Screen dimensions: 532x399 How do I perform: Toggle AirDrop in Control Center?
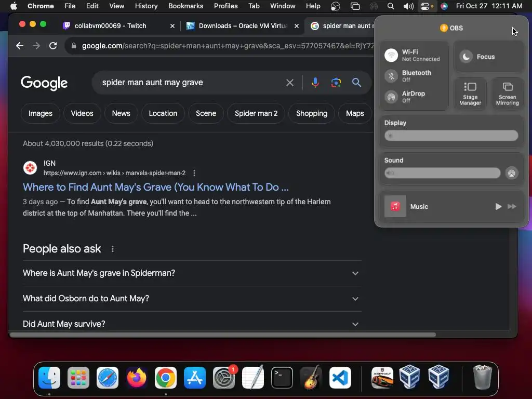click(x=391, y=97)
